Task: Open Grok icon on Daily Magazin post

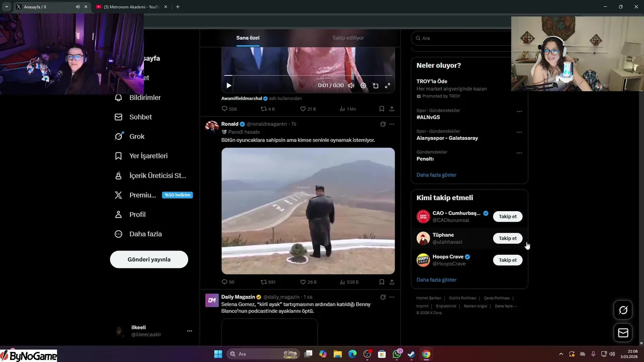Action: point(383,297)
